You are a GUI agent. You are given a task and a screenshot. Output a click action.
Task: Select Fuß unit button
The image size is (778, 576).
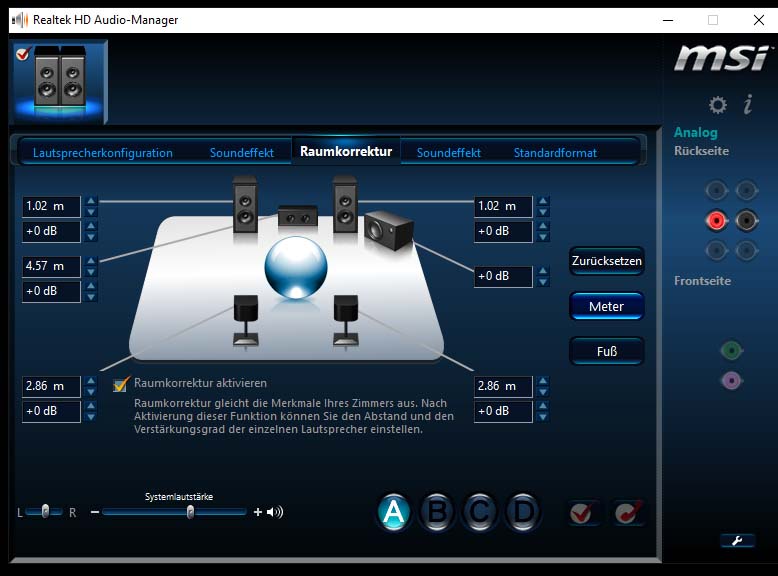click(x=606, y=351)
